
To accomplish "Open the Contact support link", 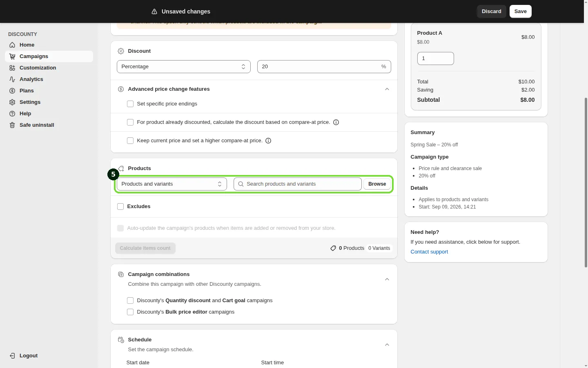I will tap(429, 252).
